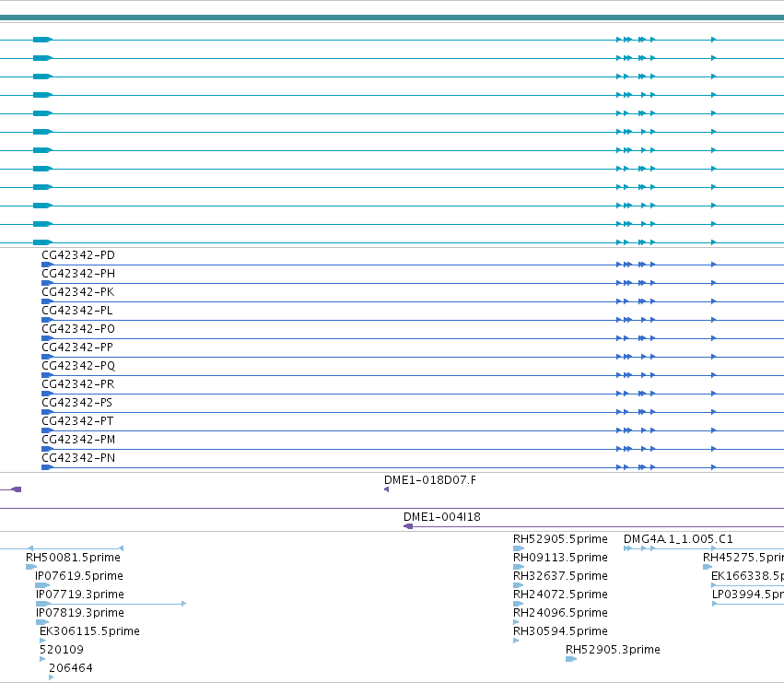Click the purple arrowhead glyph below DME1-018D07.F
The height and width of the screenshot is (683, 784).
click(387, 489)
